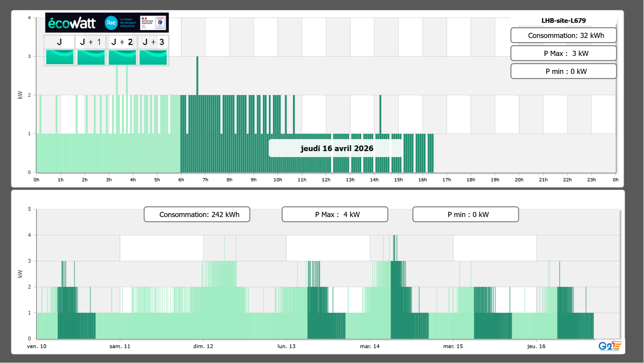The height and width of the screenshot is (363, 644).
Task: Click the P Max : 3 kW box
Action: point(563,53)
